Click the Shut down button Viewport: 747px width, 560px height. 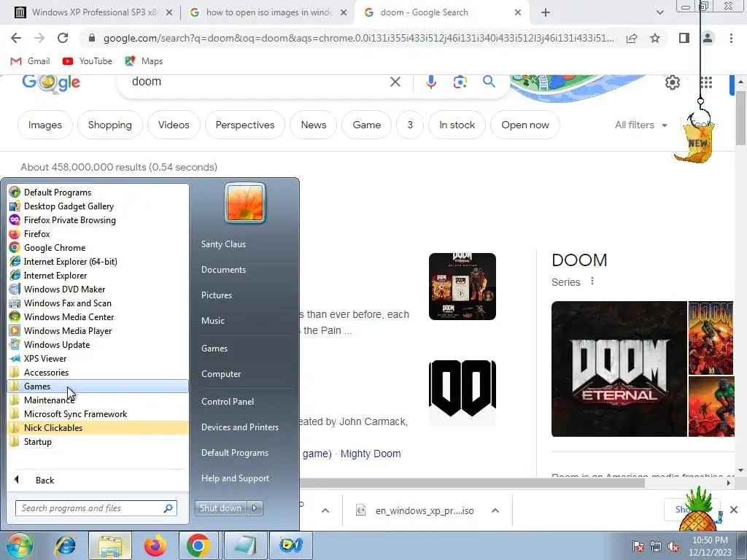click(x=220, y=508)
